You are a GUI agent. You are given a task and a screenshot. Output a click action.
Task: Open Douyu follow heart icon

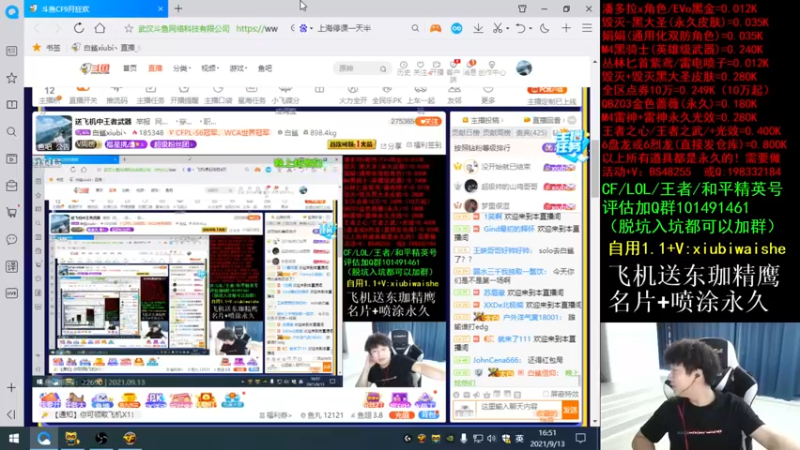click(420, 68)
